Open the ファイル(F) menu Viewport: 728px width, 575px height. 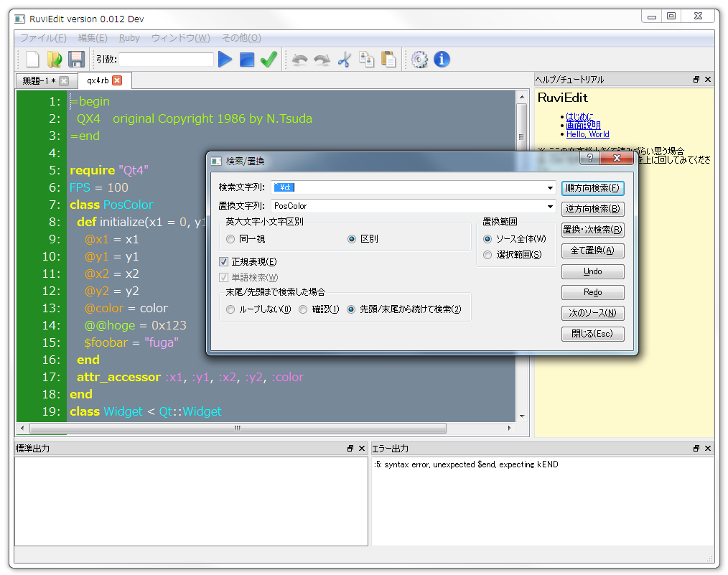click(x=43, y=37)
